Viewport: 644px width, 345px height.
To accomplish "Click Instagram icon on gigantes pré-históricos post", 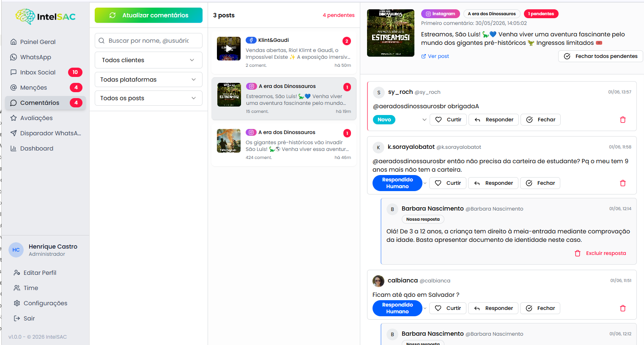I will [251, 132].
